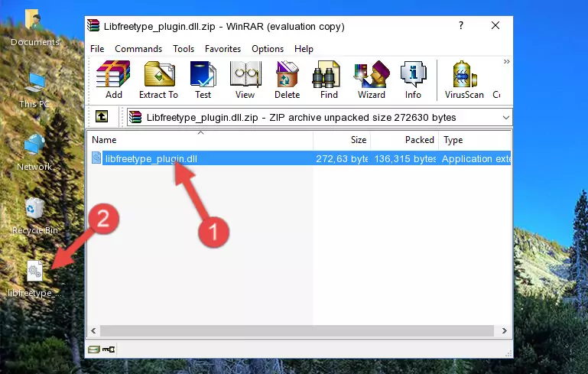Select the libfreetype desktop dll file
588x374 pixels.
34,279
